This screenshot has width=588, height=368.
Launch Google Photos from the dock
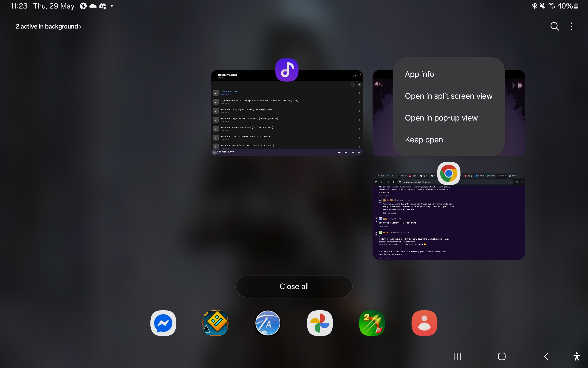(x=320, y=323)
